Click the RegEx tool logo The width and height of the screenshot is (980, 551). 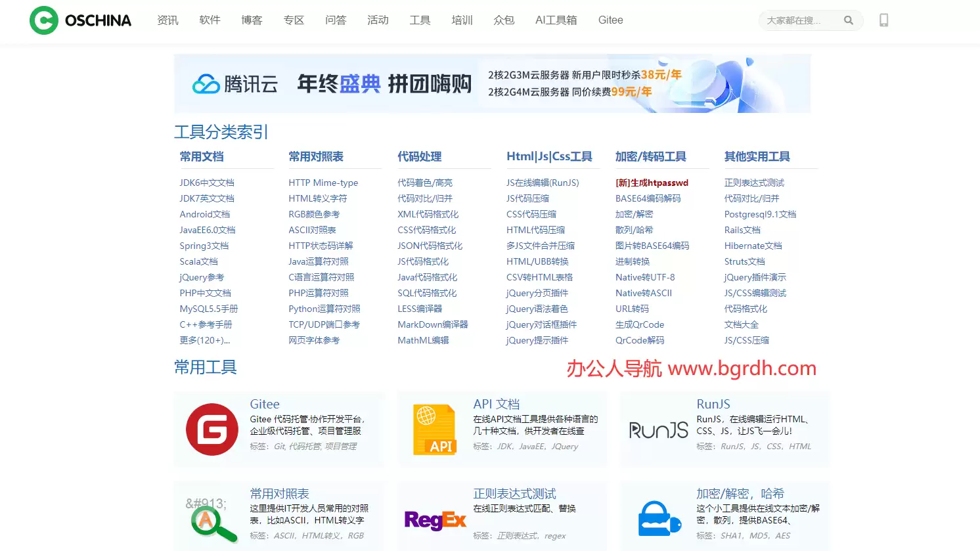coord(435,520)
